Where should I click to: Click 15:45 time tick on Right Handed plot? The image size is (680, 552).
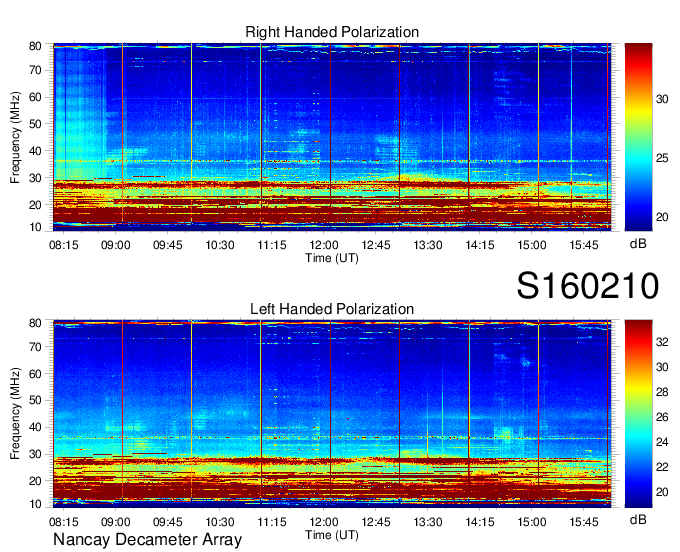[584, 245]
